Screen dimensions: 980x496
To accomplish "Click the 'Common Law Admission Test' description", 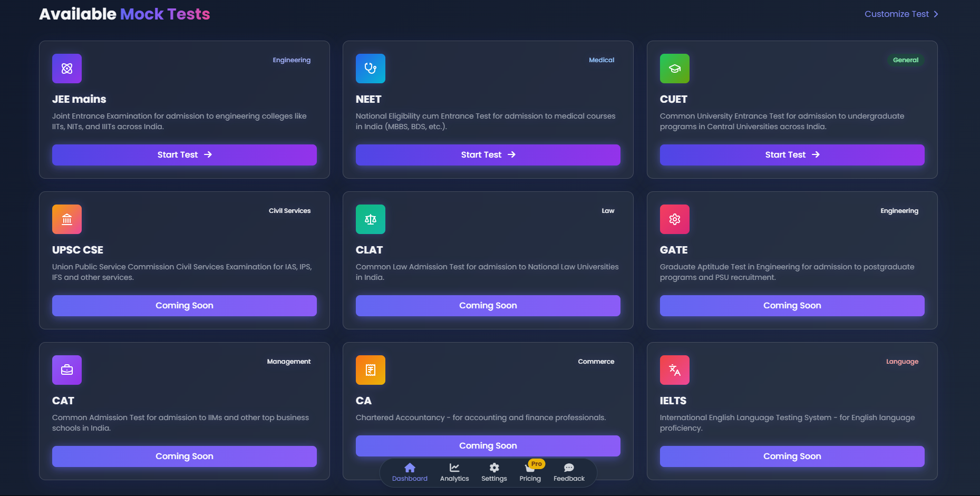I will click(x=487, y=272).
